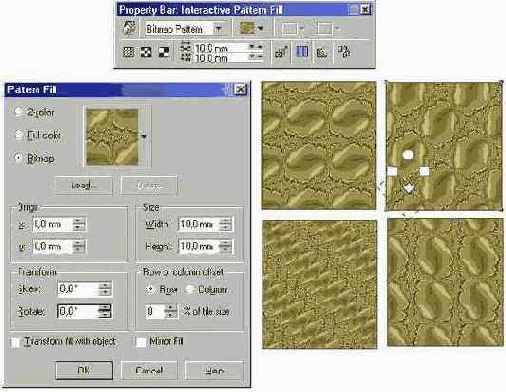This screenshot has height=392, width=506.
Task: Toggle the Mirror Fill Tiles icon
Action: tap(302, 52)
